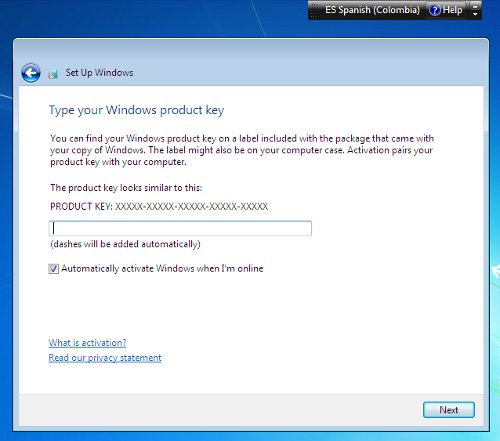This screenshot has height=441, width=500.
Task: Click the Set Up Windows title icon
Action: [x=53, y=73]
